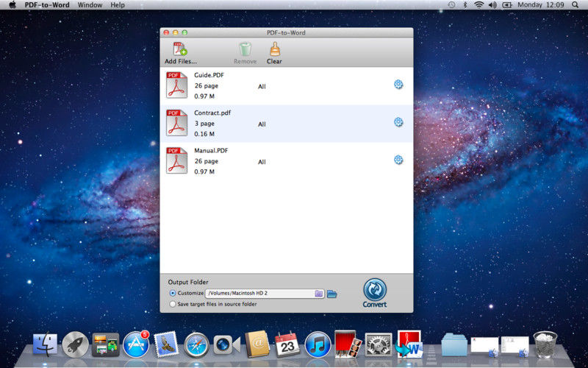The width and height of the screenshot is (588, 368).
Task: Click the Add Files toolbar icon
Action: (x=180, y=49)
